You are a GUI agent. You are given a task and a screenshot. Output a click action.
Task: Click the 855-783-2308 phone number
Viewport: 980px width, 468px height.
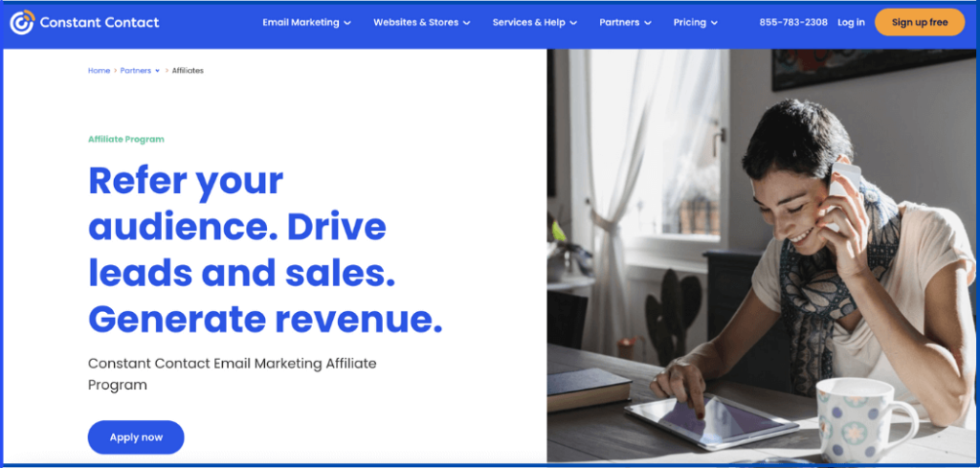coord(793,23)
